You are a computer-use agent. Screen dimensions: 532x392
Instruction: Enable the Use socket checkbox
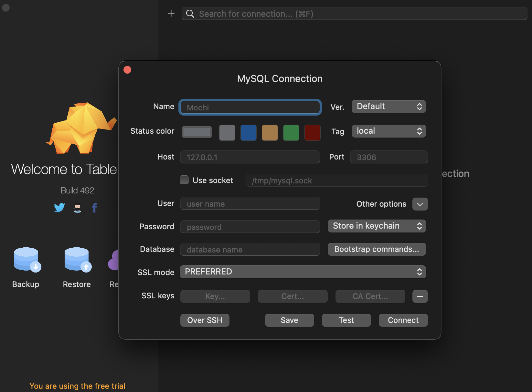(184, 180)
